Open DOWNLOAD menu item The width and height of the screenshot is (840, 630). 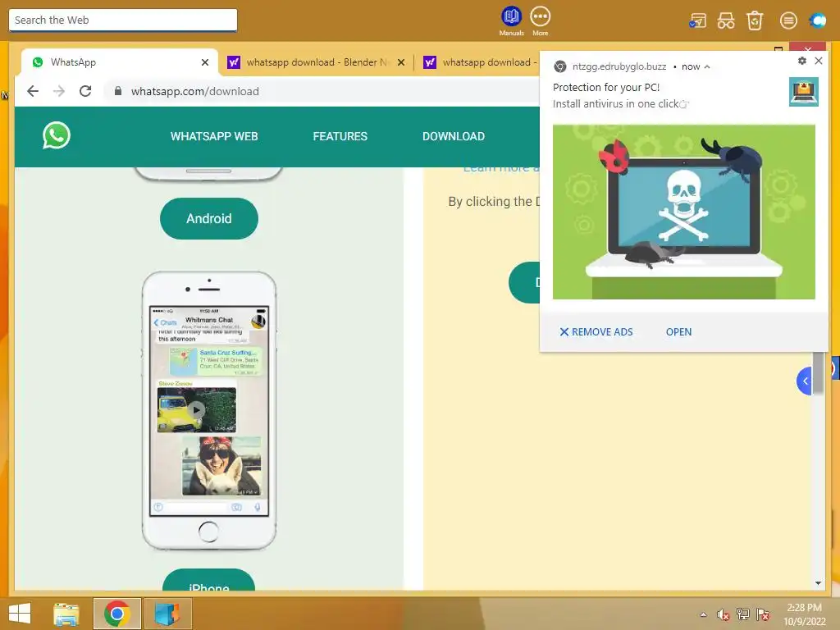[453, 136]
